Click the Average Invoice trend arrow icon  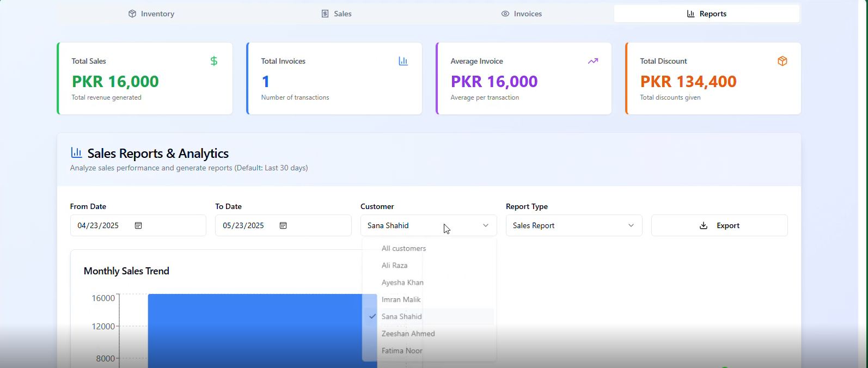pos(593,61)
